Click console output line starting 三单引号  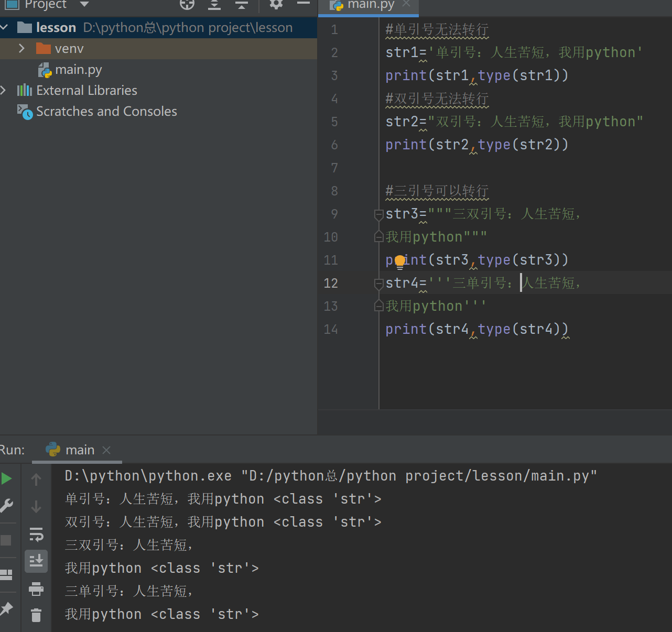[129, 591]
